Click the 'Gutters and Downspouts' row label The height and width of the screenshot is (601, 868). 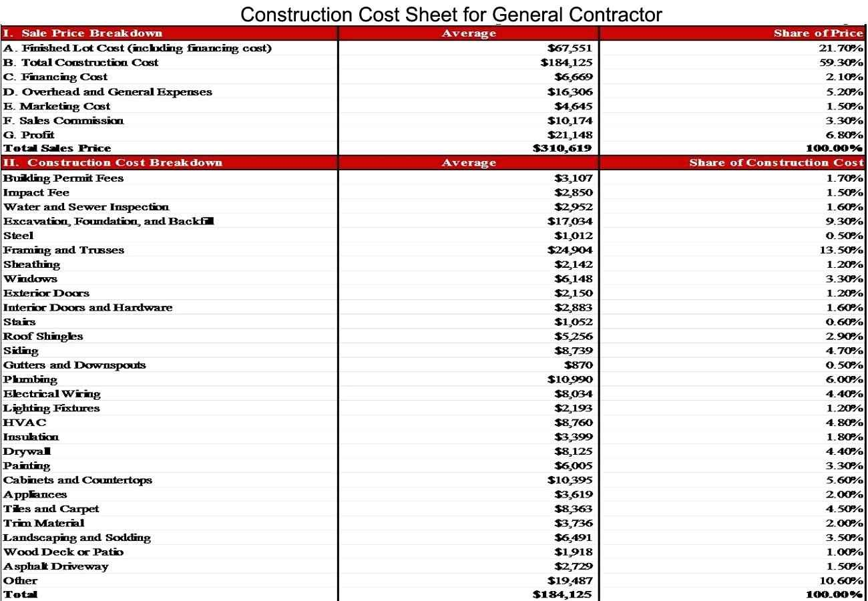[74, 365]
